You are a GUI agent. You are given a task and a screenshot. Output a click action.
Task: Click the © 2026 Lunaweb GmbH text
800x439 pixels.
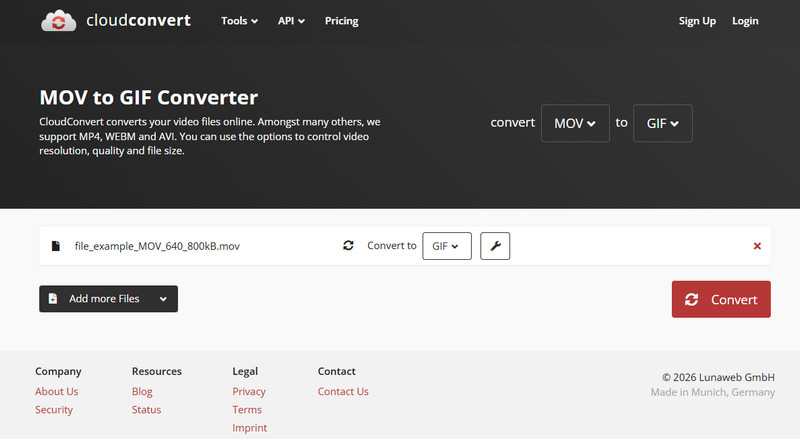coord(718,377)
